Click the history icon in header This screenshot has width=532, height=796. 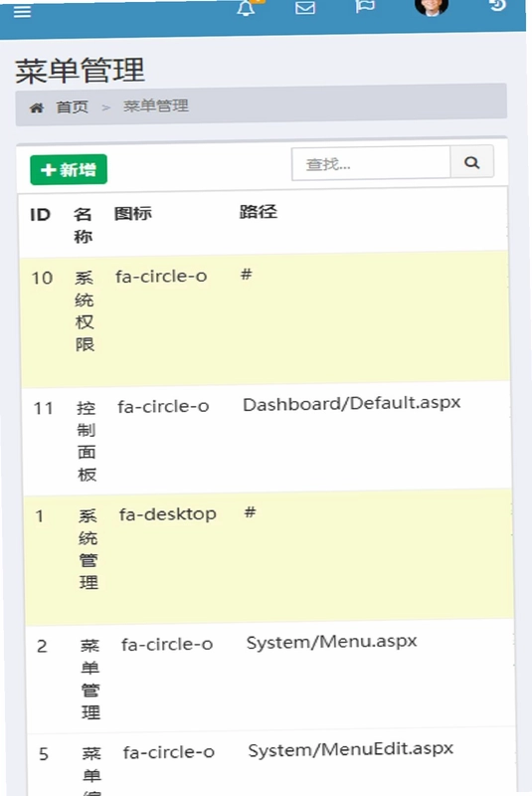[x=497, y=5]
